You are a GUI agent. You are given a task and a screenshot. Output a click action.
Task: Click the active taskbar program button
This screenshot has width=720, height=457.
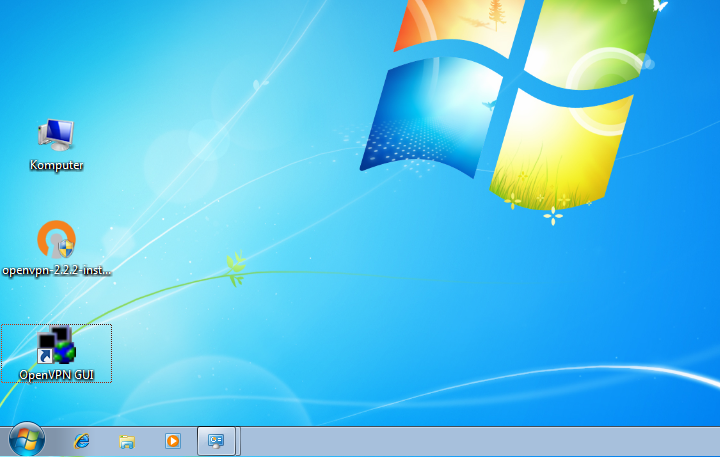(x=216, y=441)
